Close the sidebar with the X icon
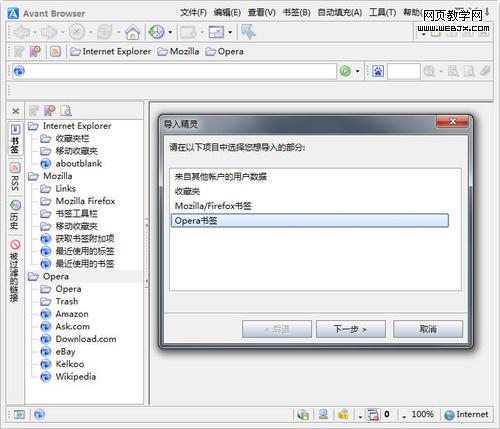This screenshot has width=500, height=429. 15,111
